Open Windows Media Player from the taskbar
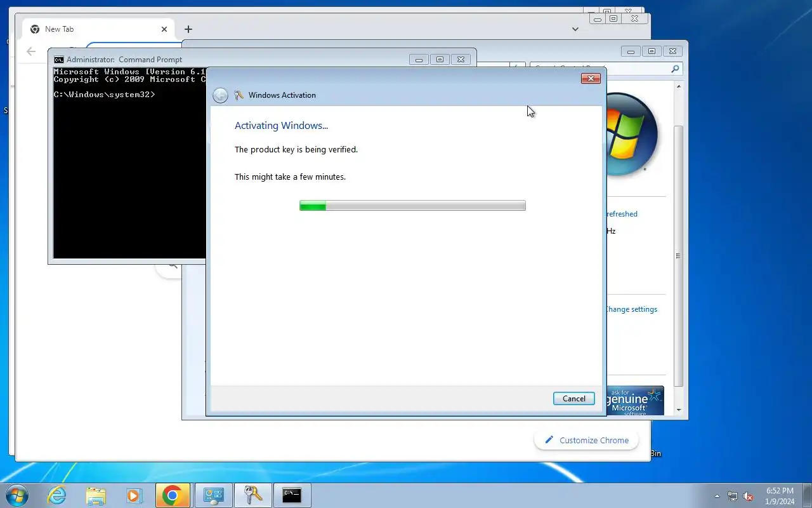 pos(134,495)
